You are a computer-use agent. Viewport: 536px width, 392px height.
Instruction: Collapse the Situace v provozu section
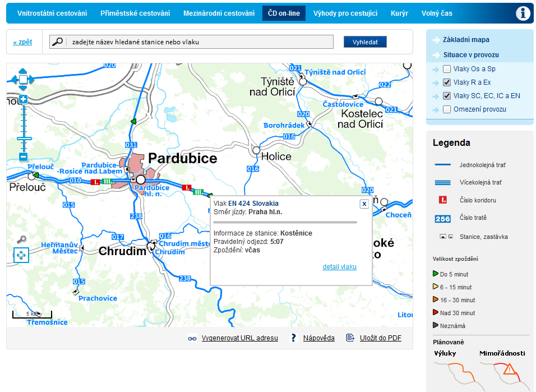click(470, 55)
